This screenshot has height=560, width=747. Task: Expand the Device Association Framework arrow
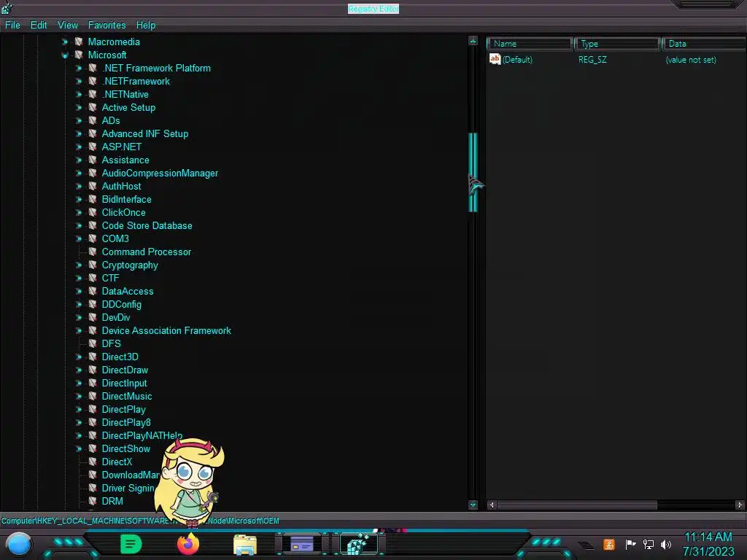coord(79,330)
